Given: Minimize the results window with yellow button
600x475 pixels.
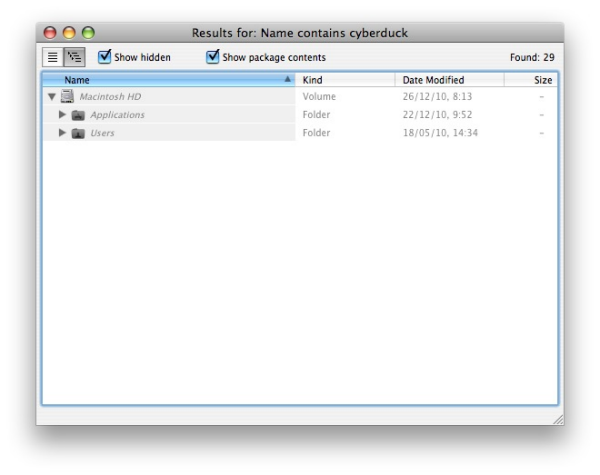Looking at the screenshot, I should click(69, 33).
